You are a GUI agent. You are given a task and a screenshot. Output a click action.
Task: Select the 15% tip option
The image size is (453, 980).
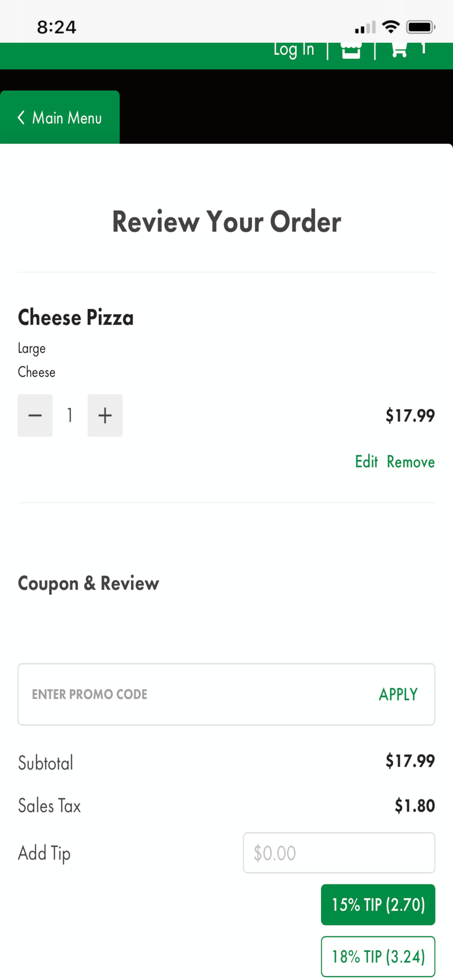click(378, 905)
